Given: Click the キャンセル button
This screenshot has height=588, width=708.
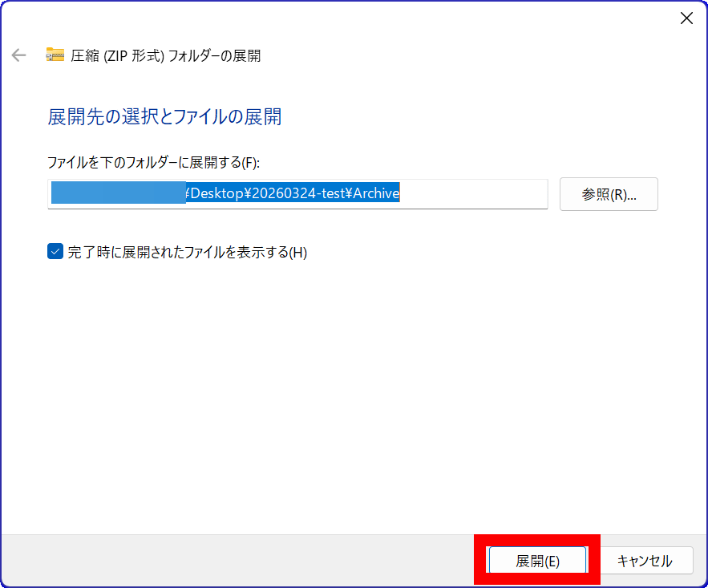Looking at the screenshot, I should [644, 561].
